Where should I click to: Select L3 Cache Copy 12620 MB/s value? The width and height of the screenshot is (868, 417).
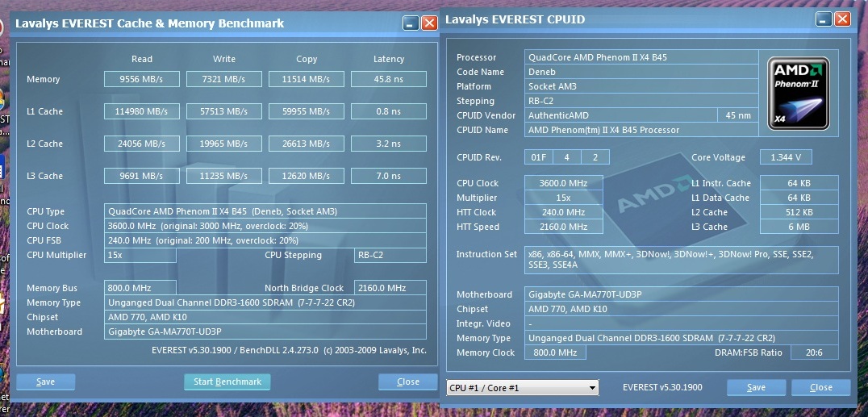pos(306,176)
